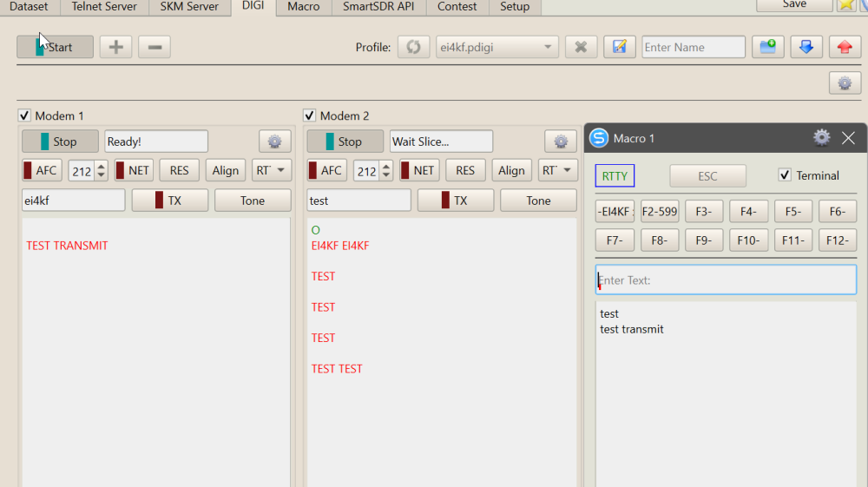Screen dimensions: 868x487
Task: Click the red up-arrow export icon
Action: click(845, 47)
